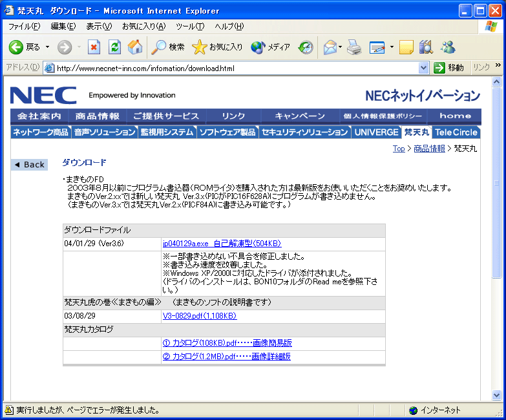Open the V3-0829.pdf link
Screen dimensions: 506x420
coord(199,316)
